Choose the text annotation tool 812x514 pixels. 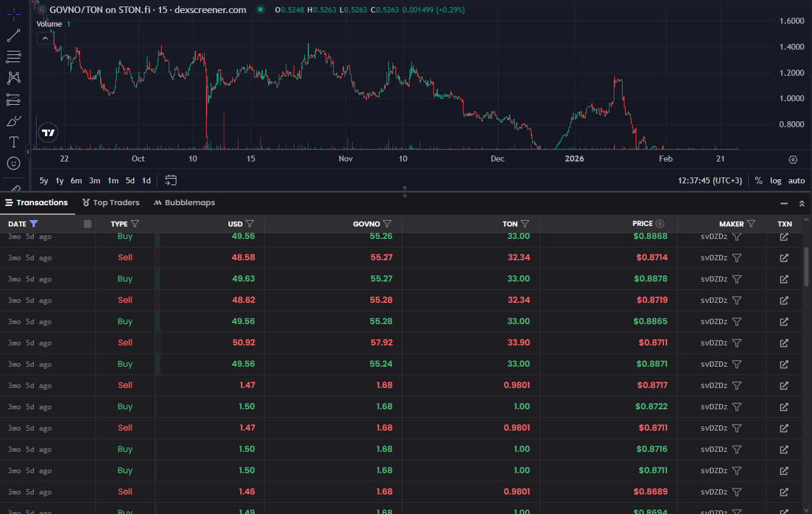click(x=14, y=142)
